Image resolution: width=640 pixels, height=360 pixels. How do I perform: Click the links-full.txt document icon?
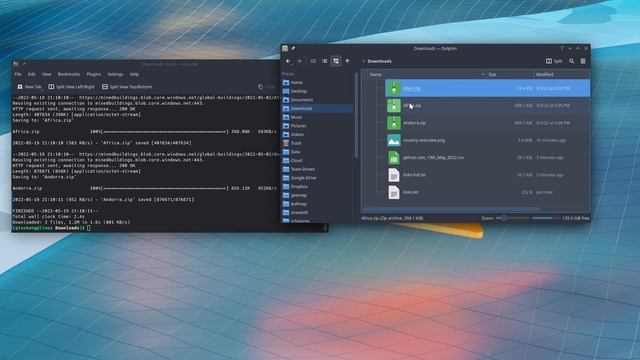[x=393, y=175]
